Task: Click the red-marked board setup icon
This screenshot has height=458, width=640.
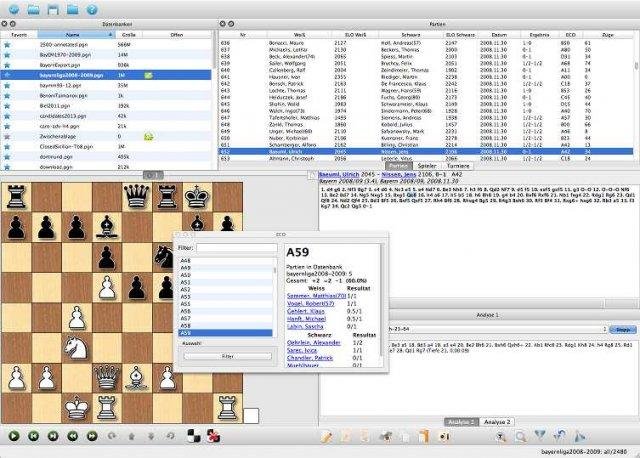Action: tap(213, 436)
